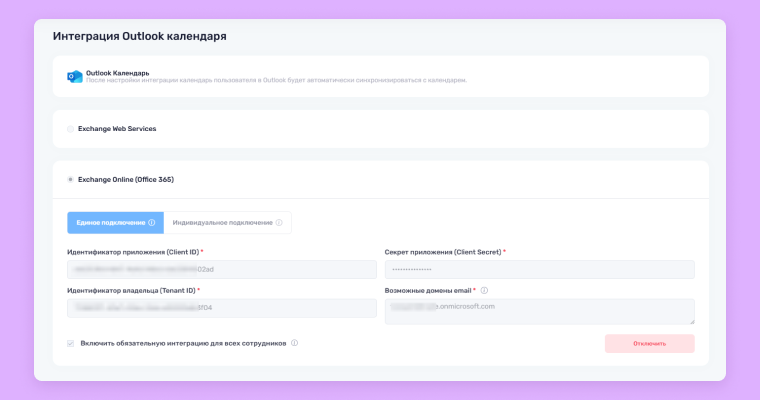
Task: Switch to Единое подключение tab
Action: tap(115, 223)
